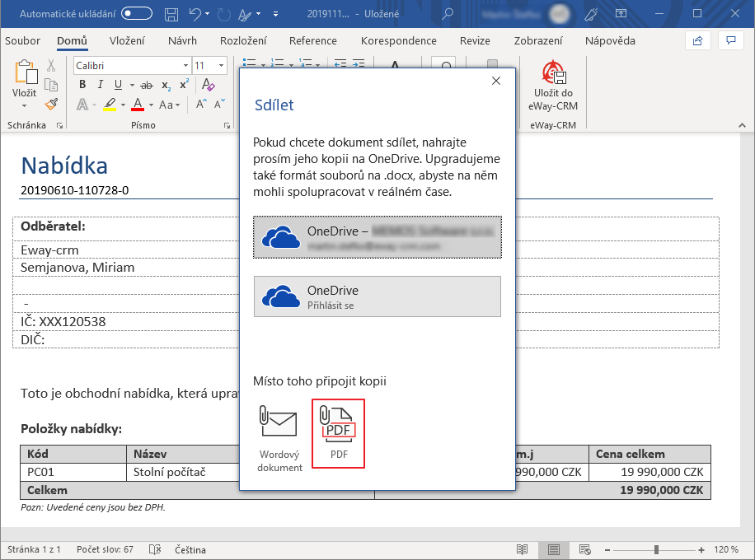
Task: Open the Návrh tab
Action: [182, 41]
